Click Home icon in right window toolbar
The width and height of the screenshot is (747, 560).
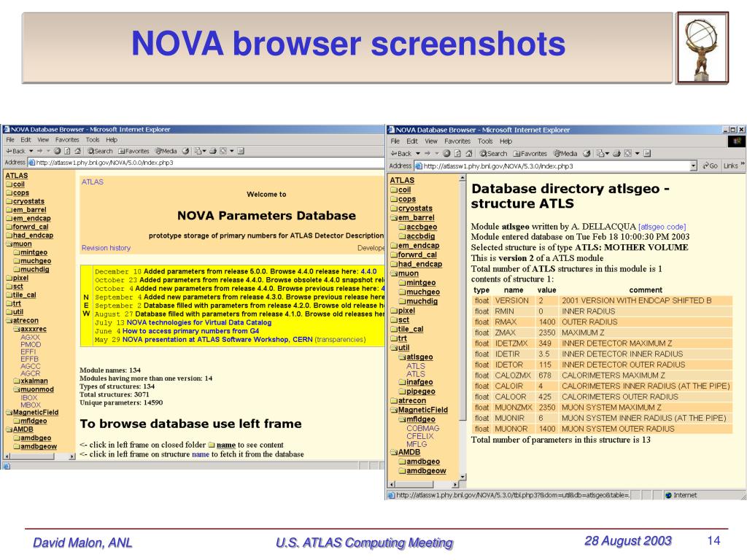point(469,153)
